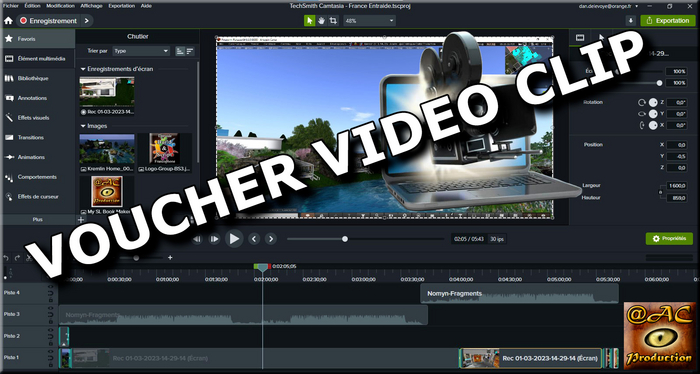700x374 pixels.
Task: Open the cursor properties tab icon
Action: tap(602, 38)
